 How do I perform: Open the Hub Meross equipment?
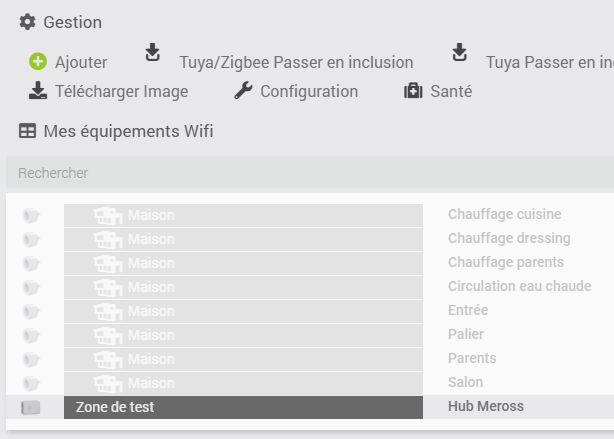486,406
